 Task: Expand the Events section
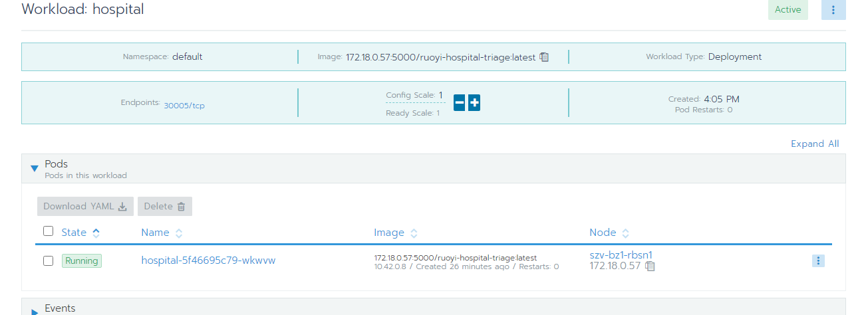coord(35,310)
